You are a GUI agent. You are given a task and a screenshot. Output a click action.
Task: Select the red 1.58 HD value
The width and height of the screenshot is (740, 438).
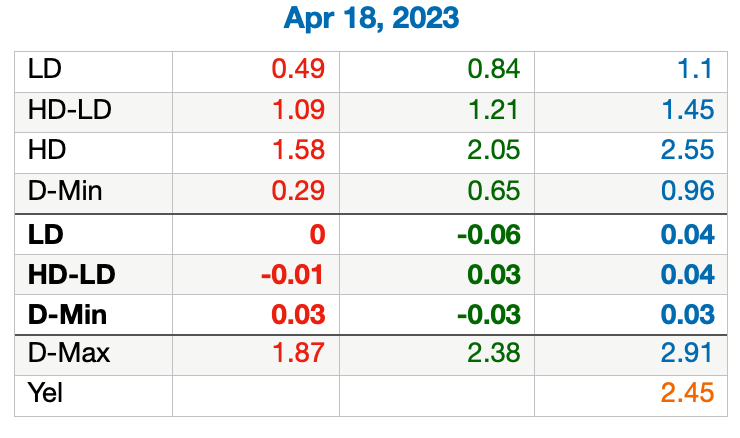[298, 150]
